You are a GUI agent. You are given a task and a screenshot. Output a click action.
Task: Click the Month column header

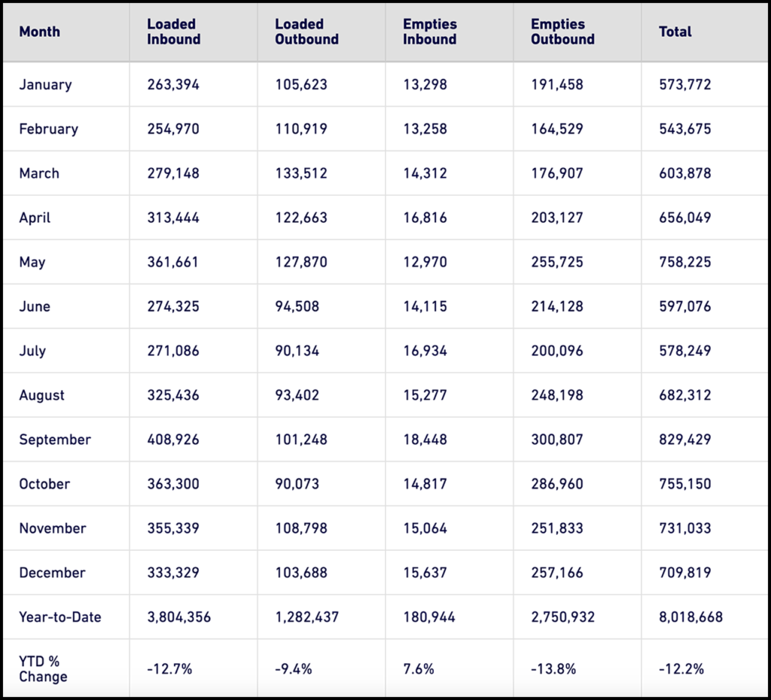[x=40, y=32]
